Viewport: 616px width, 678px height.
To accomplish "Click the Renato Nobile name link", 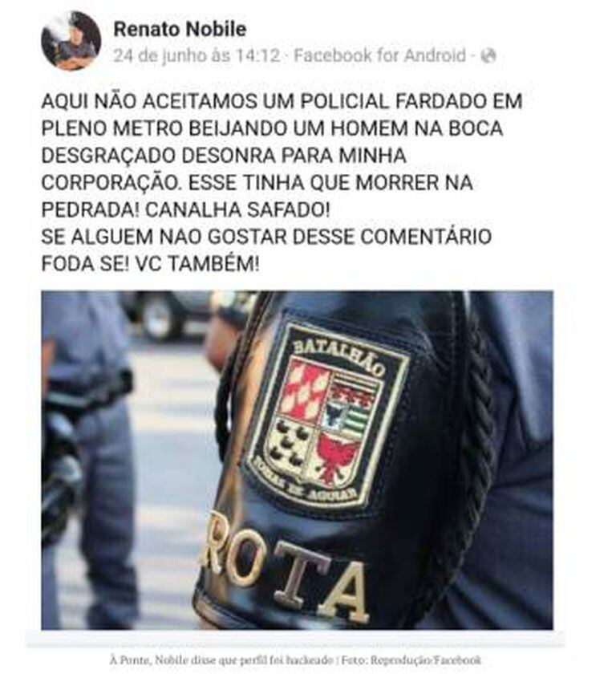I will 180,30.
